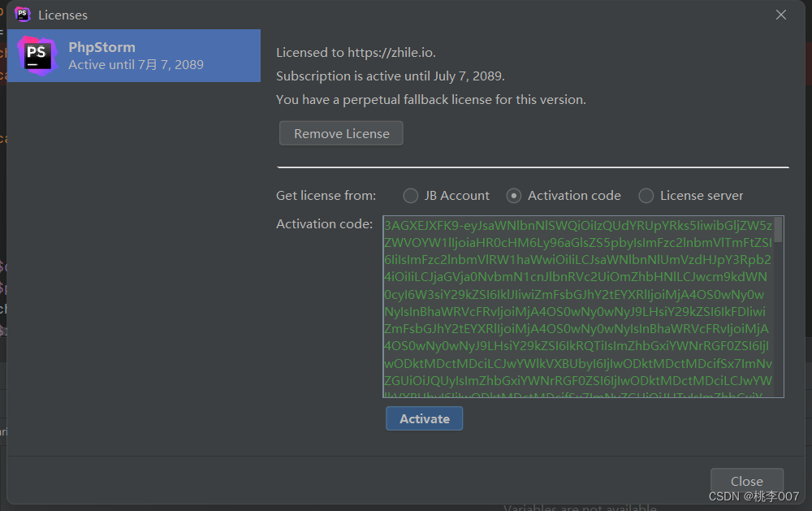Viewport: 812px width, 511px height.
Task: Click 'Subscription is active until July 7, 2089.' text
Action: pos(390,76)
